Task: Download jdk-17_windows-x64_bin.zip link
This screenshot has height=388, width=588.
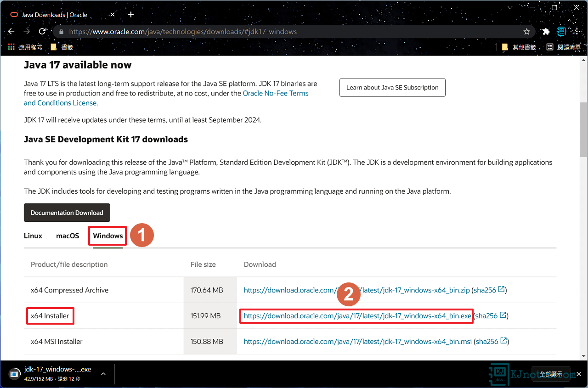Action: pyautogui.click(x=357, y=290)
